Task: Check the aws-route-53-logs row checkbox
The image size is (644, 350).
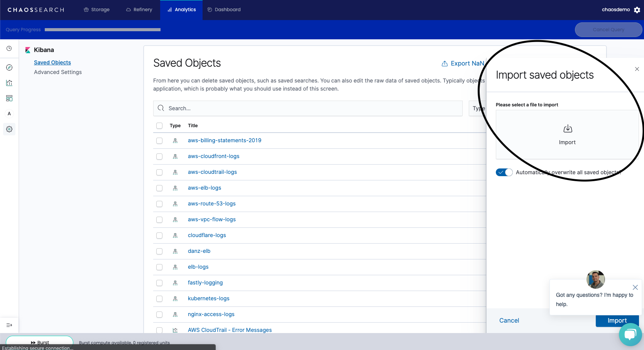Action: pyautogui.click(x=159, y=204)
